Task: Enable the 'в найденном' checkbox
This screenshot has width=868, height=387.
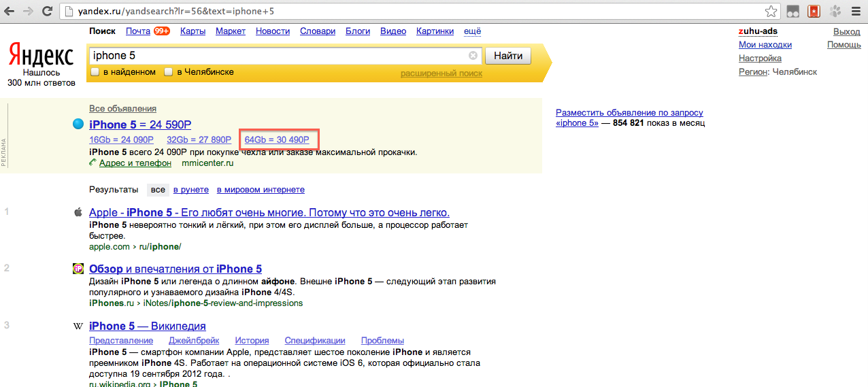Action: point(95,72)
